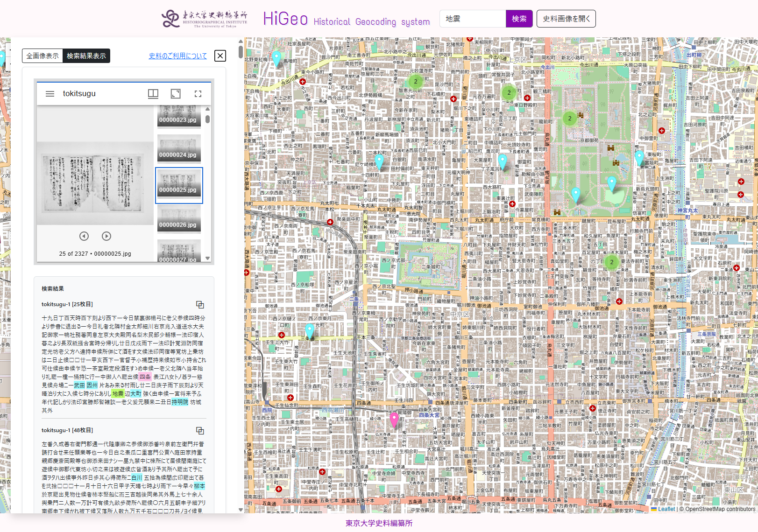Toggle the viewer's side-by-side panel icon

pyautogui.click(x=153, y=94)
